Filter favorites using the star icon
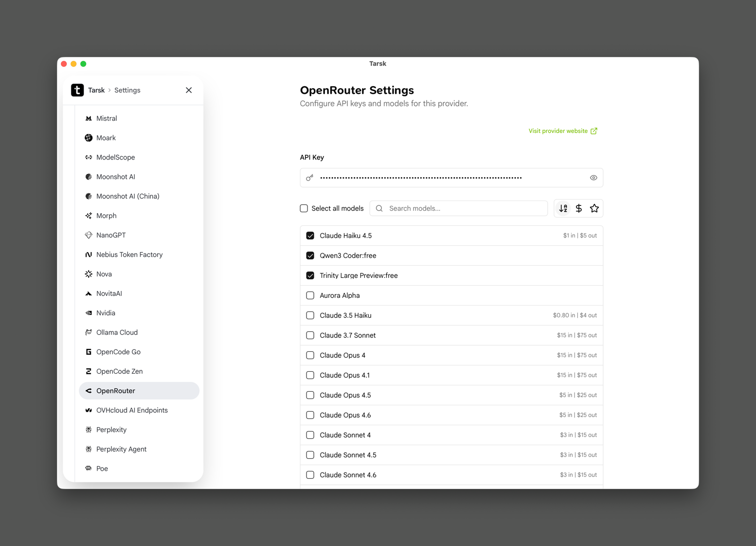The image size is (756, 546). pyautogui.click(x=594, y=208)
